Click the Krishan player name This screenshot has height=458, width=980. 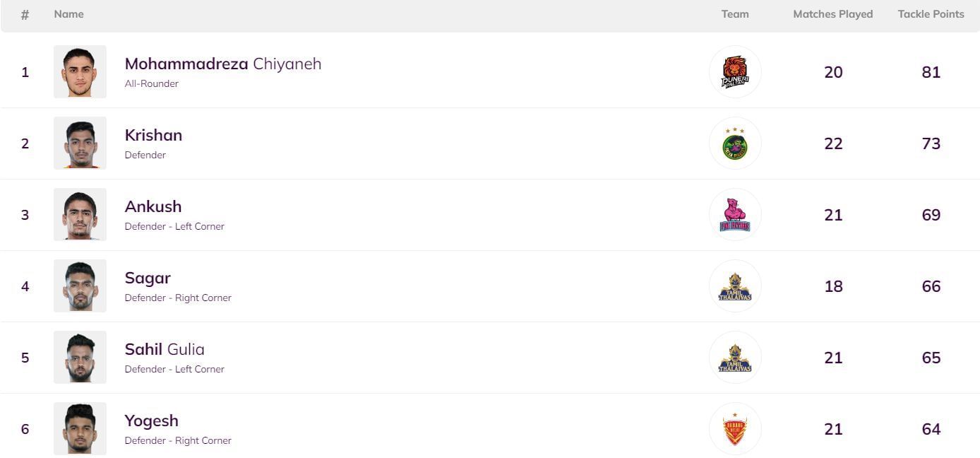[153, 135]
